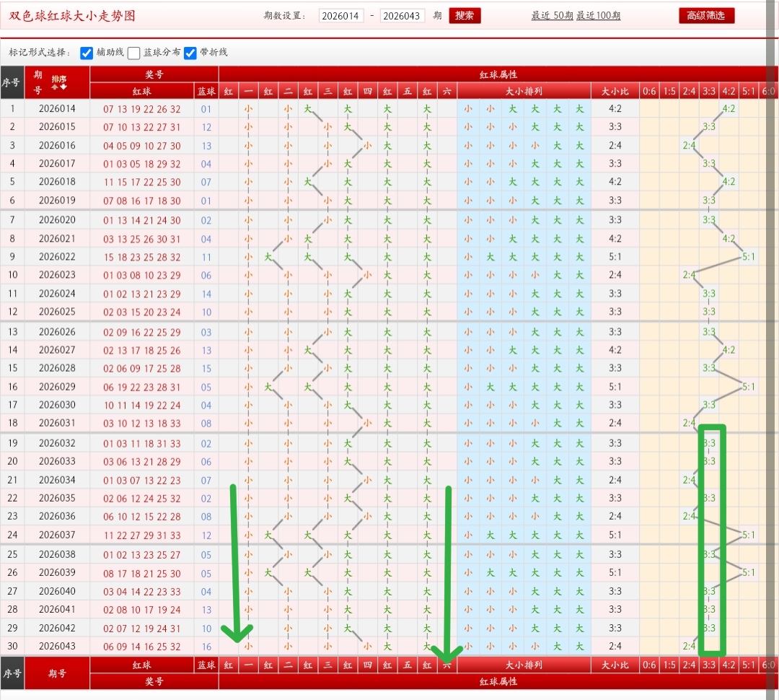Click the end period field 2026043
The image size is (779, 700).
click(402, 16)
